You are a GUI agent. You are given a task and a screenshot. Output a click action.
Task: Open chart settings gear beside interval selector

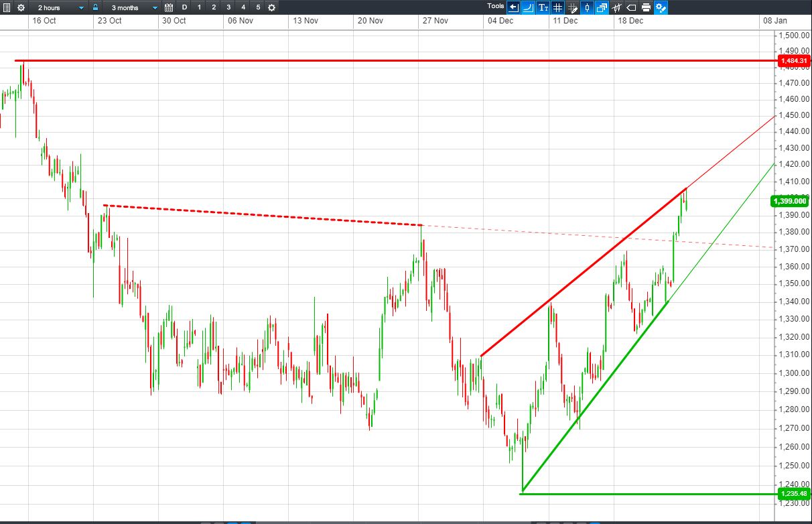[21, 7]
